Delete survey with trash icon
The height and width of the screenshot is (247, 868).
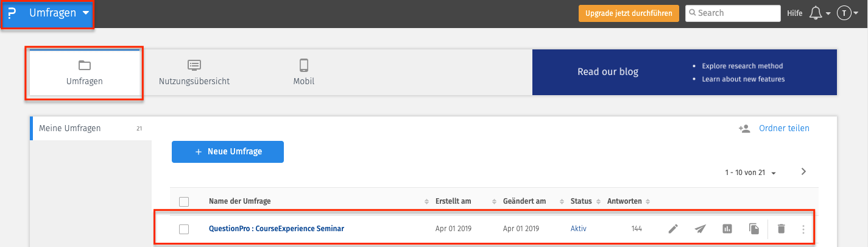[x=782, y=229]
